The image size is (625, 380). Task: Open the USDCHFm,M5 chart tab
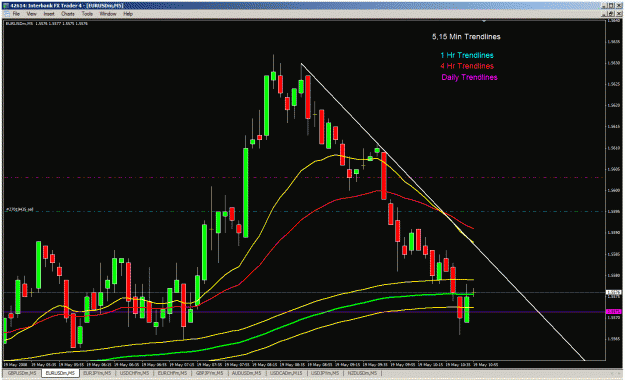[x=135, y=373]
